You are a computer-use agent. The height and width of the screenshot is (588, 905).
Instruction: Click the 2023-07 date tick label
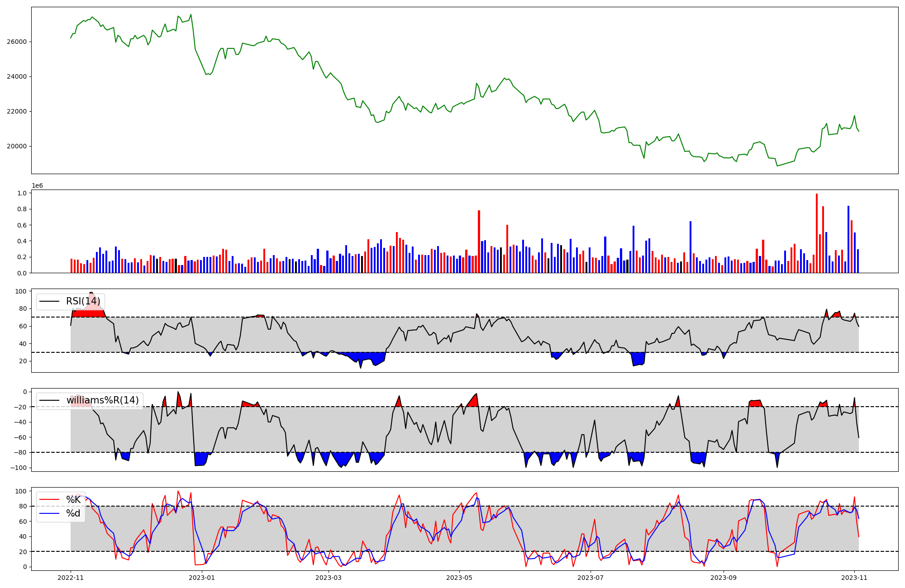591,578
